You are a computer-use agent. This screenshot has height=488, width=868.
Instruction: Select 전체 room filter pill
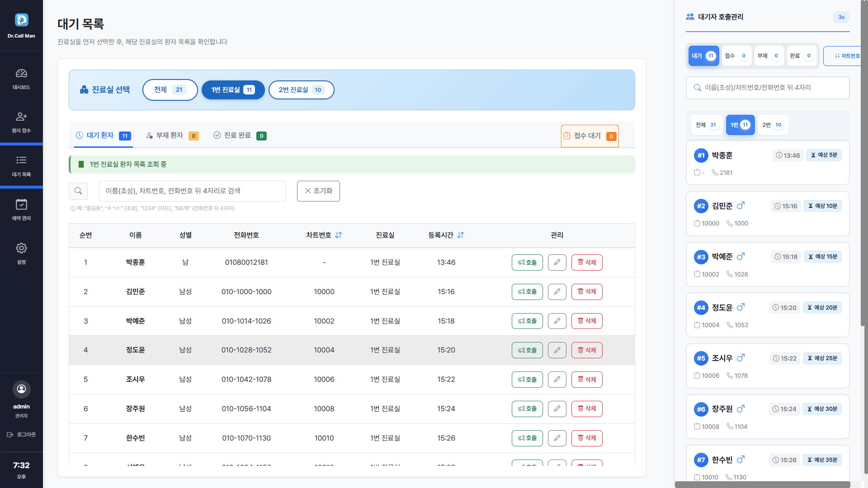click(x=170, y=90)
